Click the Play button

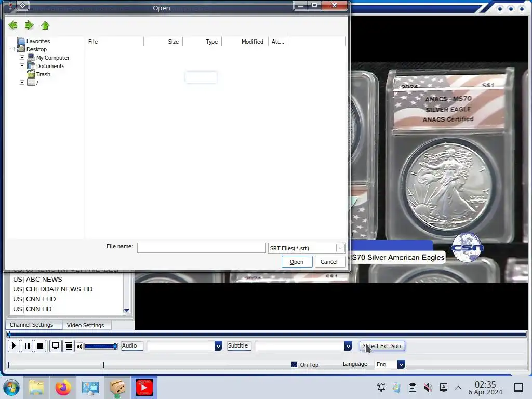point(14,345)
